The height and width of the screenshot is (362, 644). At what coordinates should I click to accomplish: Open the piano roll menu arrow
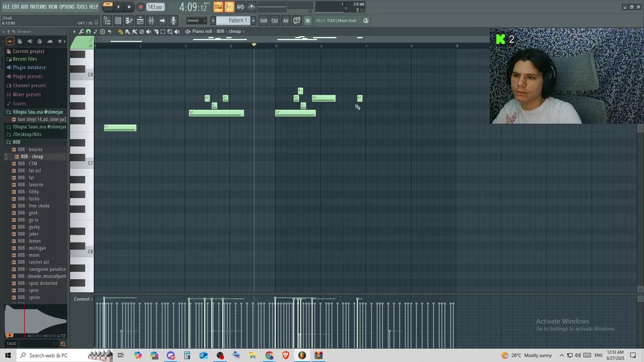coord(74,32)
